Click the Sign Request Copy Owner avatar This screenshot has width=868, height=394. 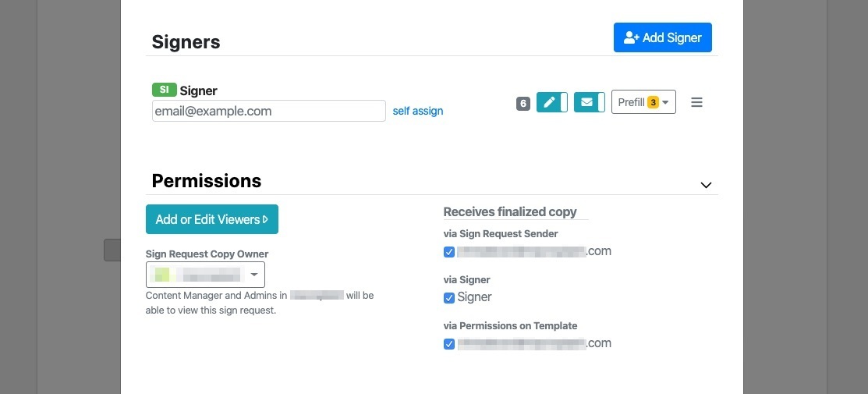point(161,275)
